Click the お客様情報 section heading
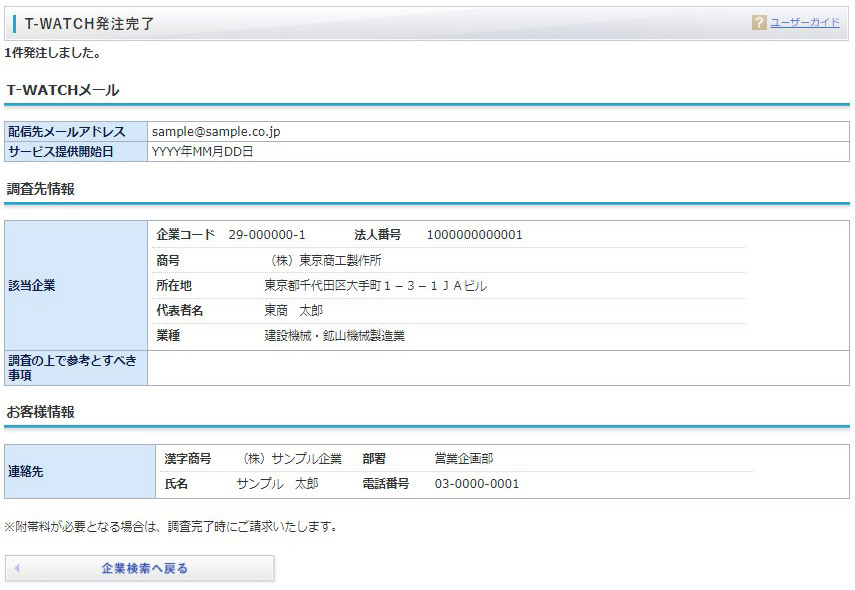 [40, 412]
